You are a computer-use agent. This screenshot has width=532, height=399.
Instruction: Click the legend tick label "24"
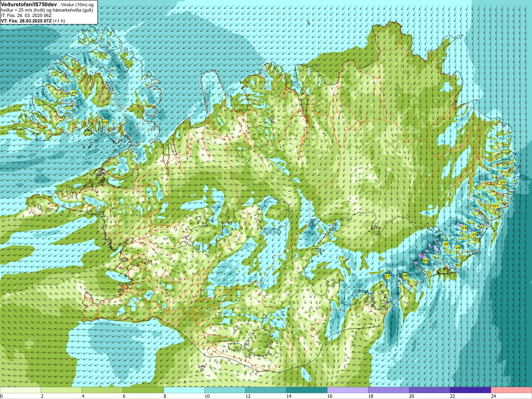(x=493, y=396)
